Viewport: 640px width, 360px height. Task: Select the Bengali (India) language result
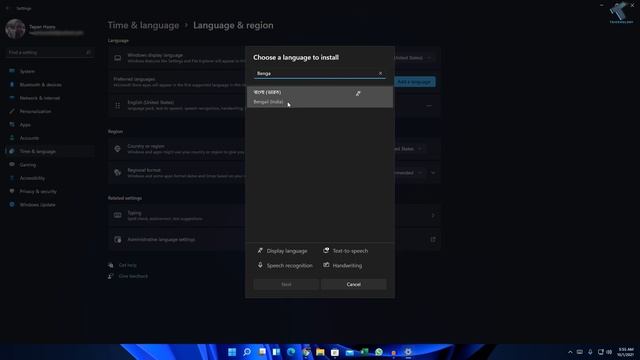(x=320, y=97)
